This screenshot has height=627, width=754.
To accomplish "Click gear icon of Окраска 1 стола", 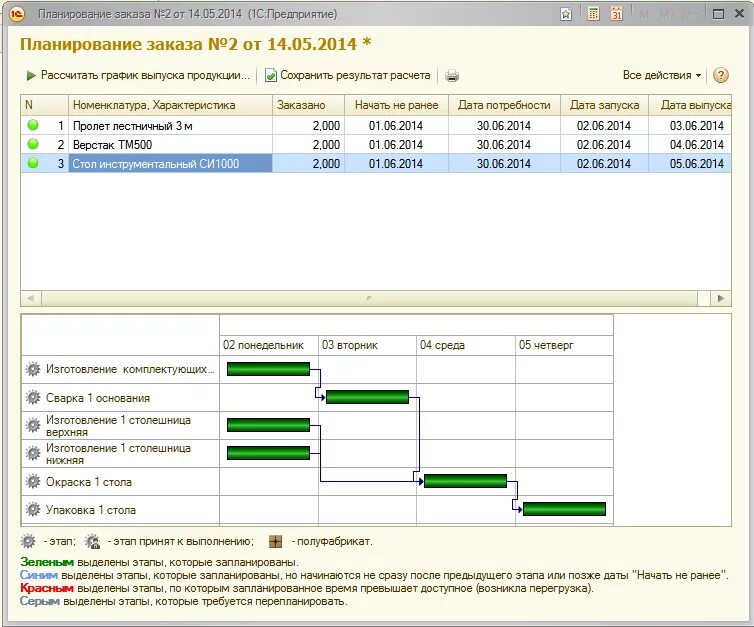I will coord(33,481).
